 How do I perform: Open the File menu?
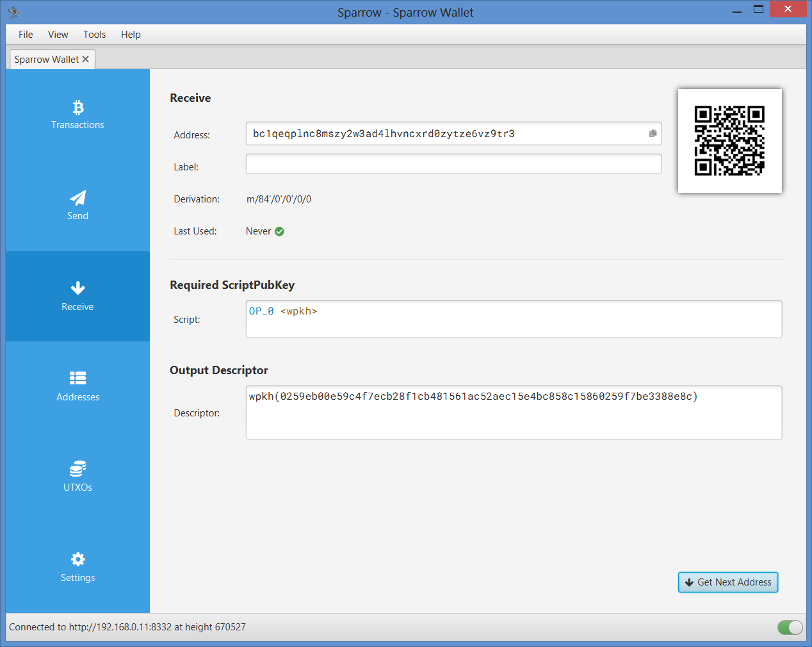pyautogui.click(x=26, y=35)
